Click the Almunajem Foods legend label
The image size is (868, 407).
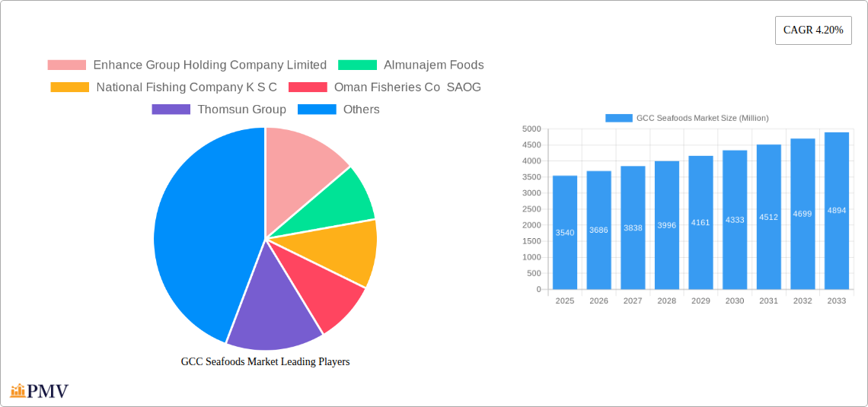click(433, 65)
